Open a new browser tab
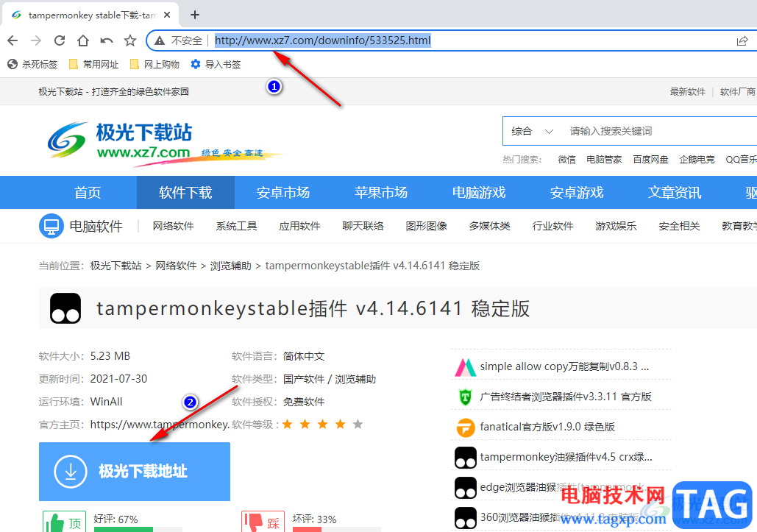 194,15
